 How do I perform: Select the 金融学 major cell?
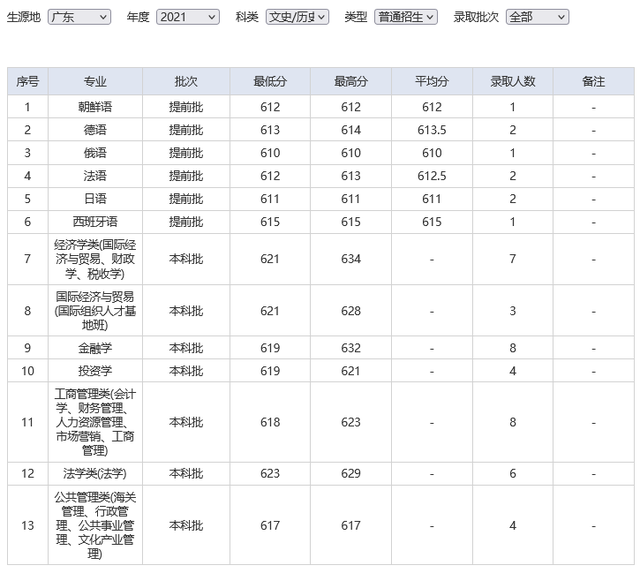95,348
